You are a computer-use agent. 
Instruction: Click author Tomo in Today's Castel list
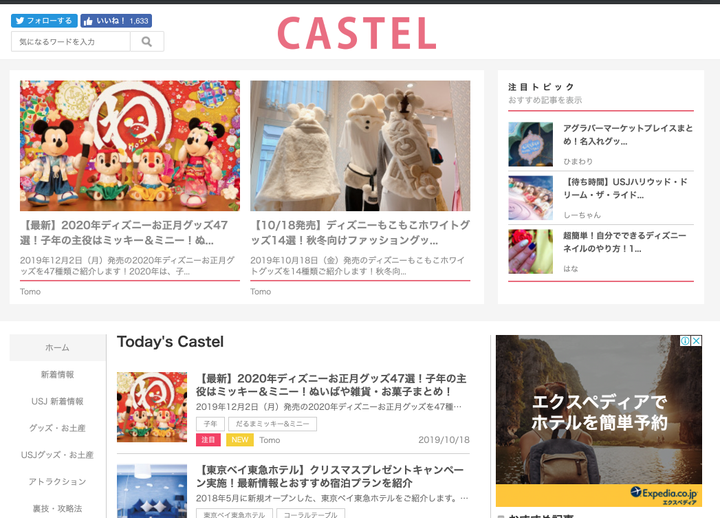coord(270,440)
